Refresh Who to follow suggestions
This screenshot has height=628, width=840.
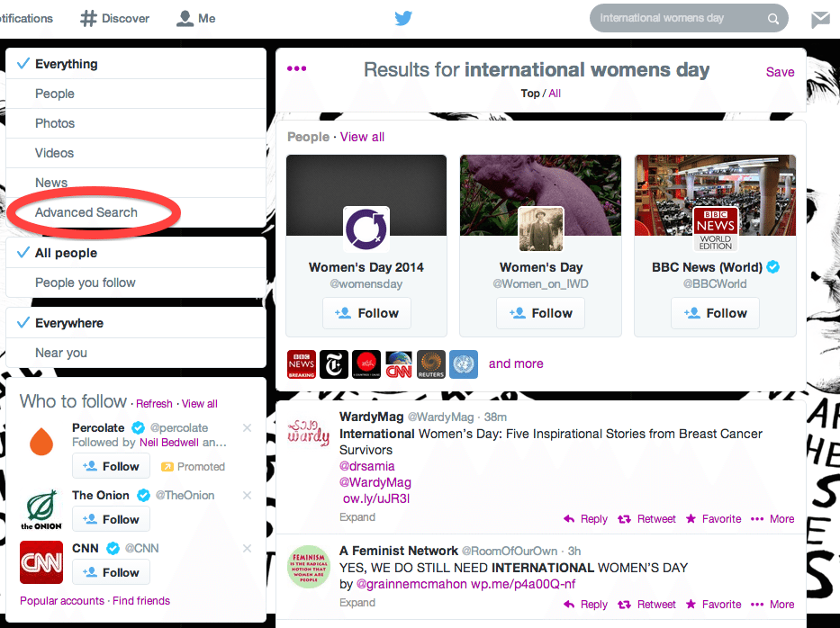click(x=154, y=404)
